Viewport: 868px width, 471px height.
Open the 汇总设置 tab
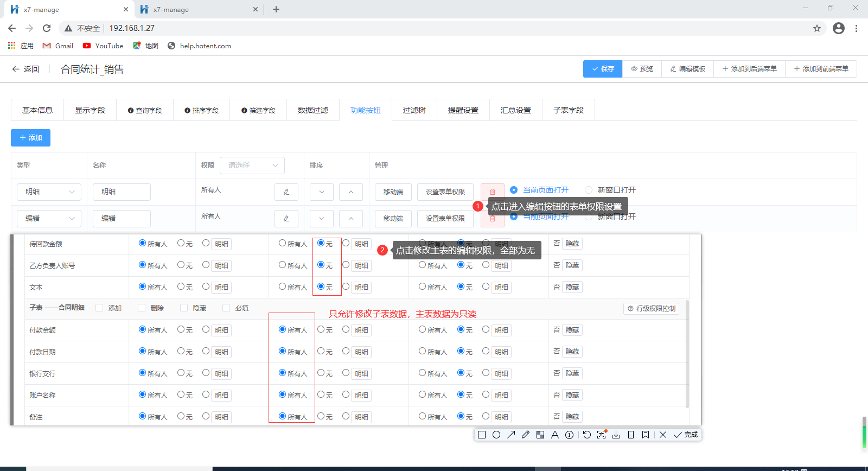pos(515,110)
